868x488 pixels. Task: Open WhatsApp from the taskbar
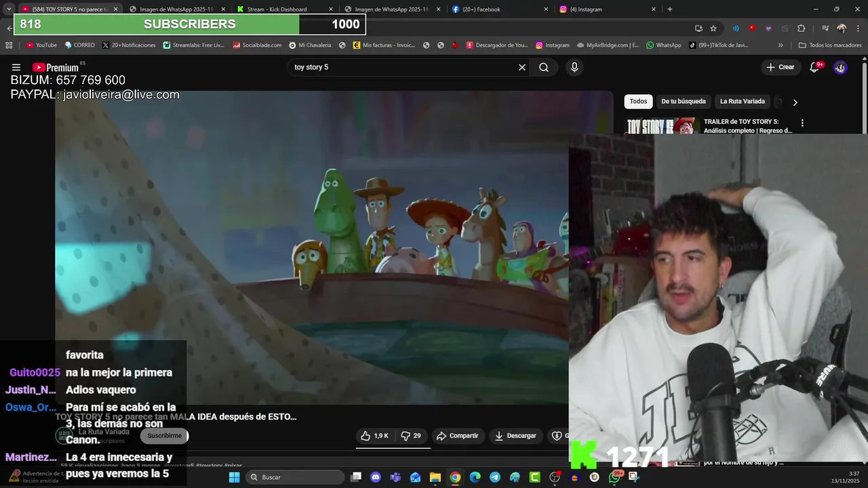coord(615,477)
